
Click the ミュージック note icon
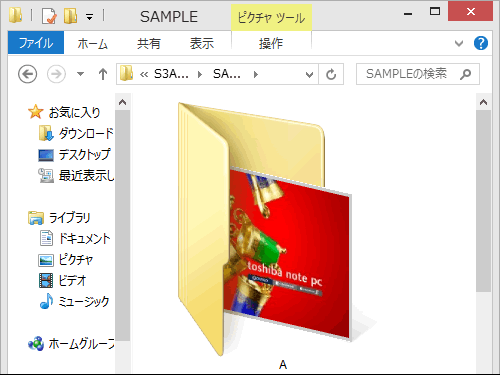(x=46, y=301)
